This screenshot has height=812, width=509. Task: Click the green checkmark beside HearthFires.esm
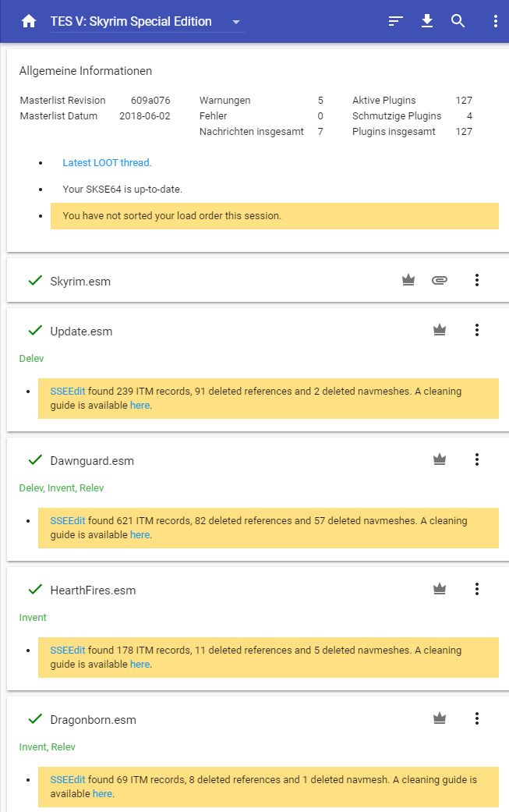point(34,590)
